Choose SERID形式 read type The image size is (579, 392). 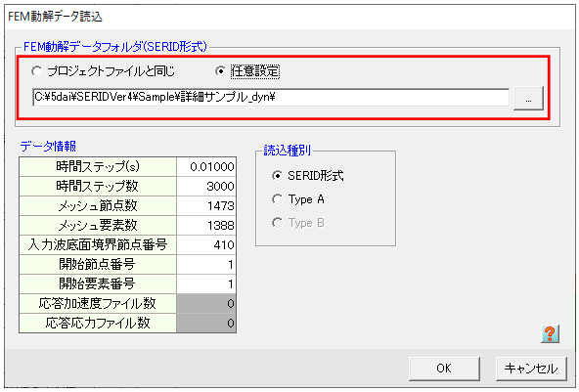pyautogui.click(x=307, y=176)
